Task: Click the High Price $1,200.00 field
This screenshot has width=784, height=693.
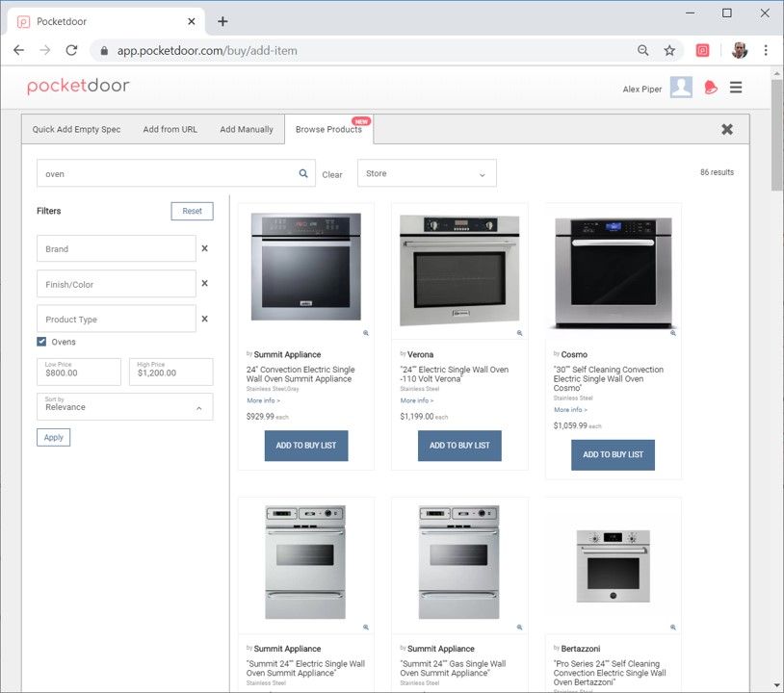Action: click(171, 372)
